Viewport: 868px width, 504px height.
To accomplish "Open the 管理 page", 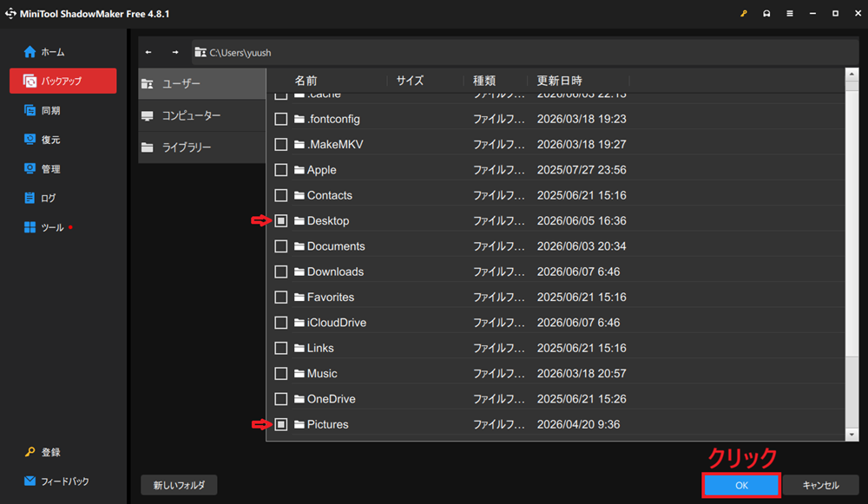I will [x=50, y=169].
